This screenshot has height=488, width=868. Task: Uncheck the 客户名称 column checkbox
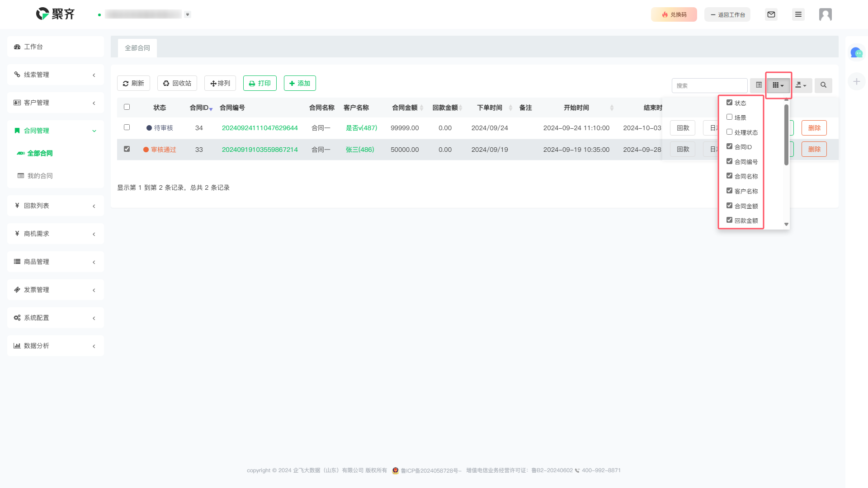tap(729, 191)
